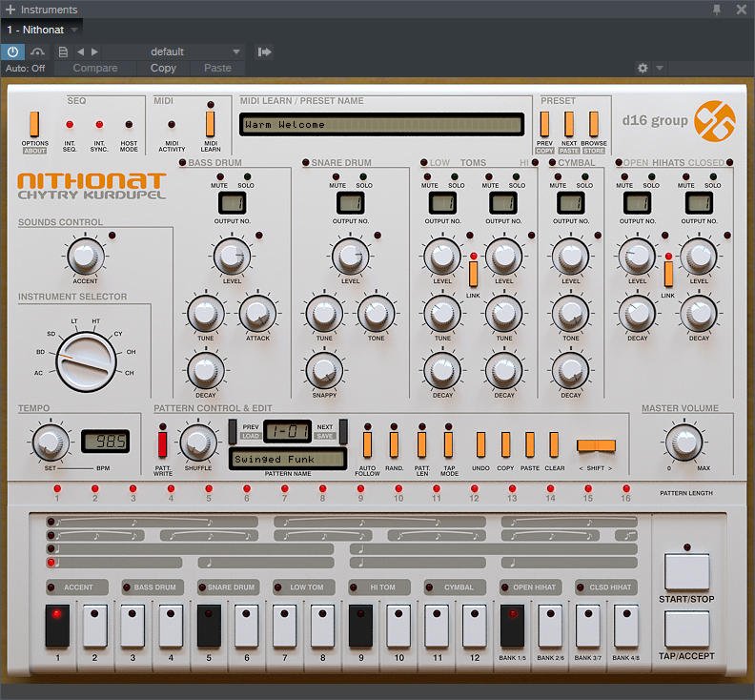Select the SNARE DRUM instrument label
The image size is (755, 700).
click(x=229, y=587)
